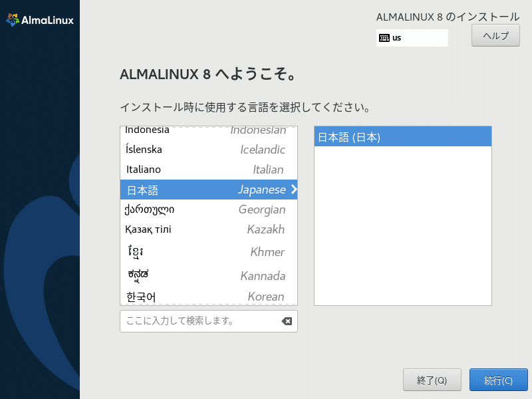Select Íslenska Icelandic language row
Image resolution: width=532 pixels, height=399 pixels.
[x=209, y=150]
